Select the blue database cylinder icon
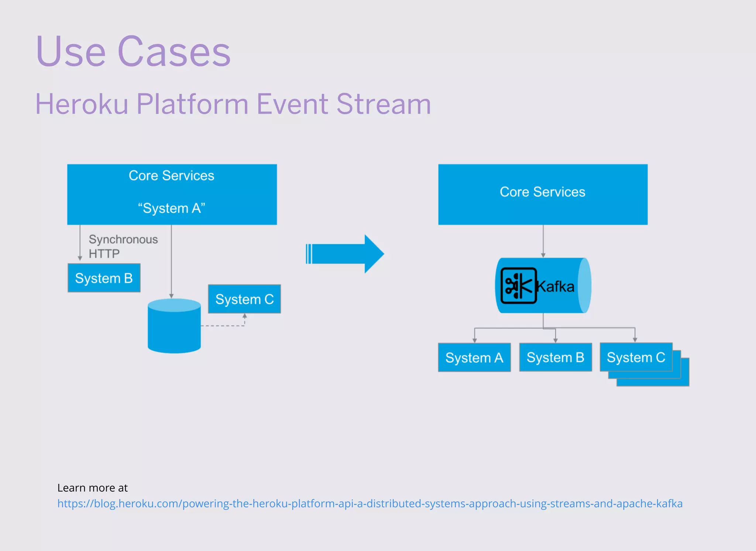 (x=174, y=326)
